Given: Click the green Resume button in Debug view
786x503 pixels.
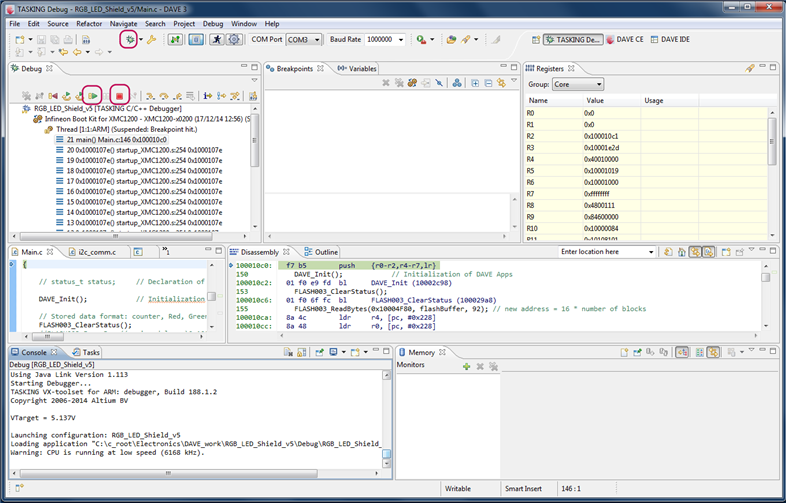Looking at the screenshot, I should 92,96.
